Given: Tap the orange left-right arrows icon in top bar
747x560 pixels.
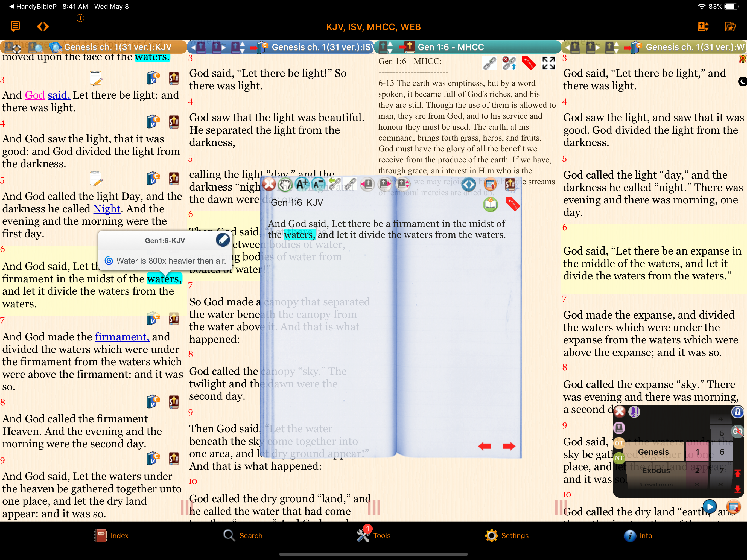Looking at the screenshot, I should point(43,26).
